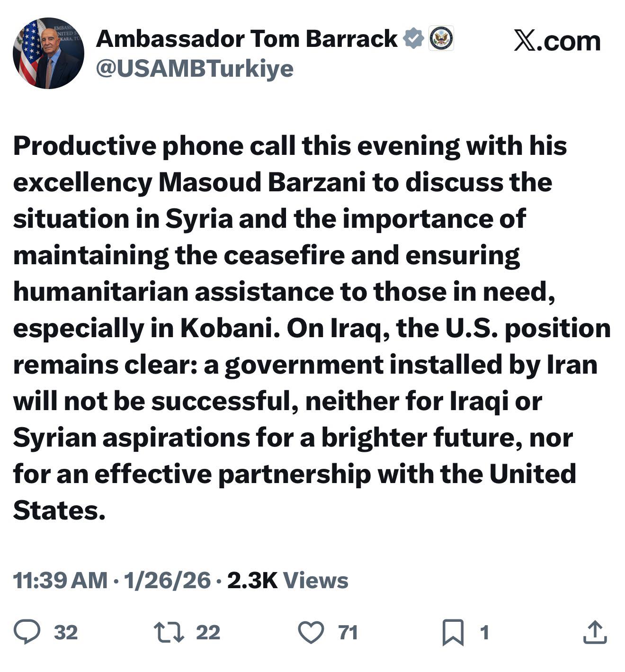
Task: Click the reply speech bubble icon
Action: (x=27, y=633)
